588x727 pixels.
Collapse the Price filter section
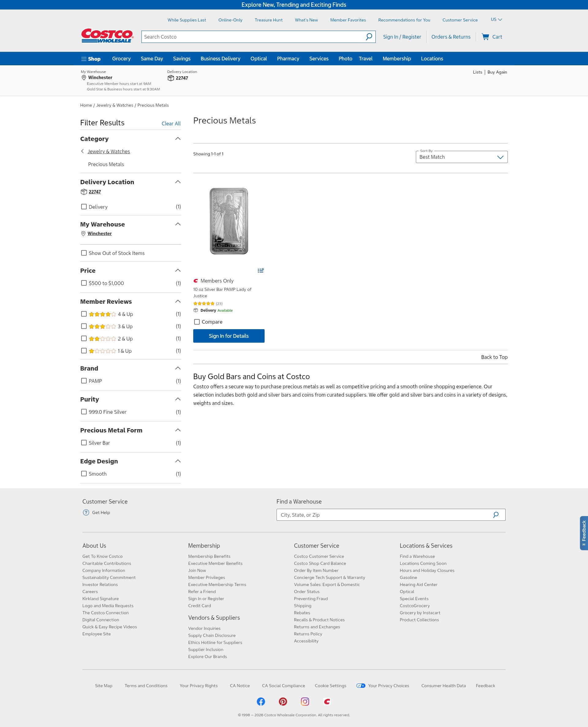click(x=178, y=270)
